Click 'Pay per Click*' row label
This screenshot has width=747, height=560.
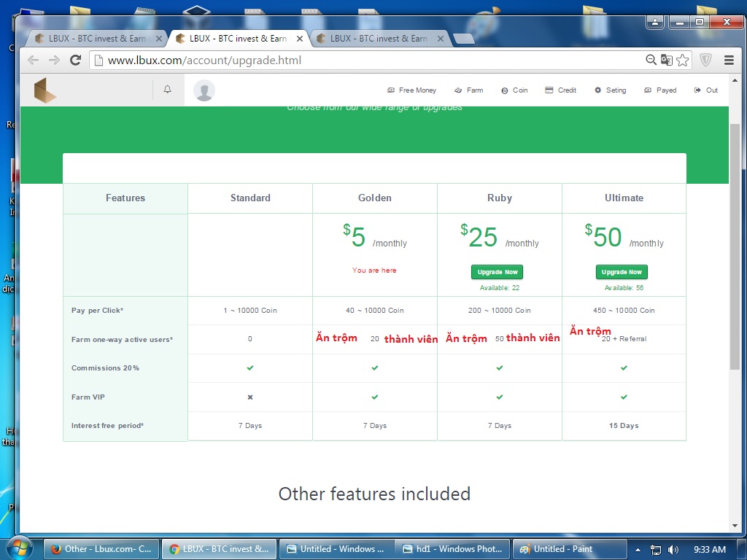tap(97, 310)
